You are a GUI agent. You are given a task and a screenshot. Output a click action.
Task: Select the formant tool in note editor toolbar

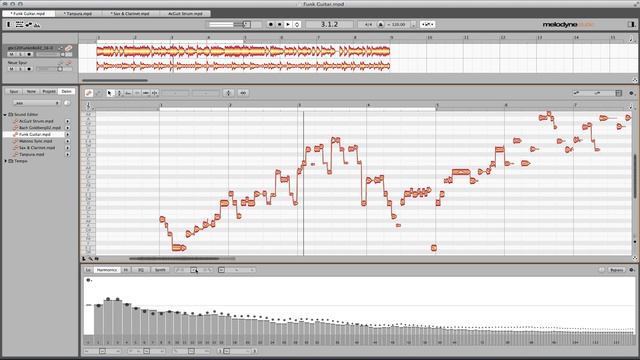[x=128, y=93]
